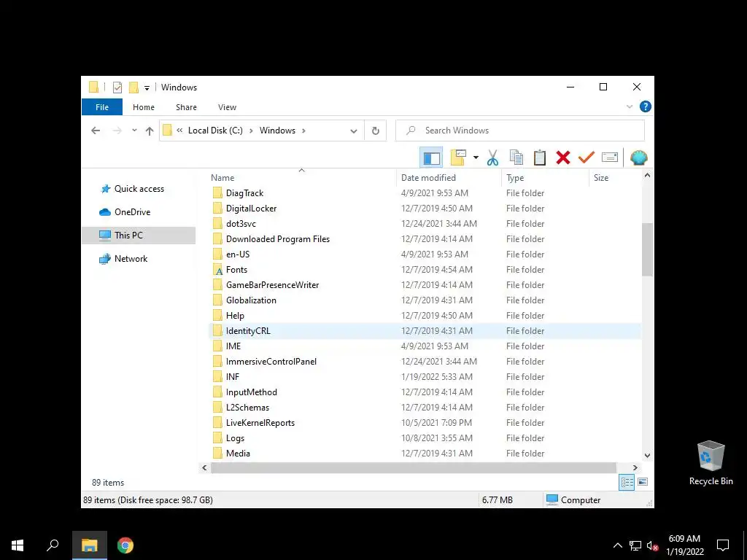Select Quick access in navigation pane
This screenshot has width=747, height=560.
(x=139, y=189)
